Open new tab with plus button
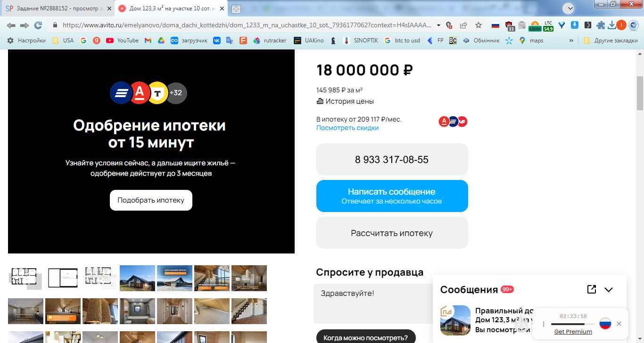This screenshot has width=644, height=343. tap(236, 9)
